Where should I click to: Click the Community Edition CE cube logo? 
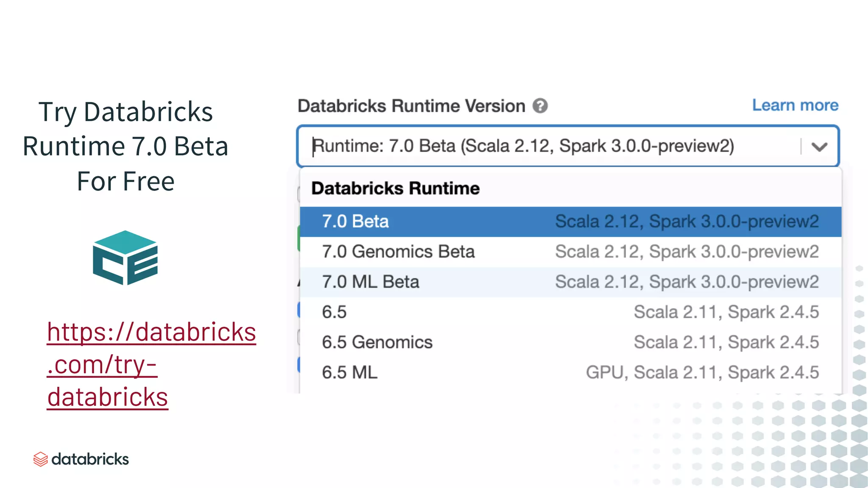coord(125,258)
